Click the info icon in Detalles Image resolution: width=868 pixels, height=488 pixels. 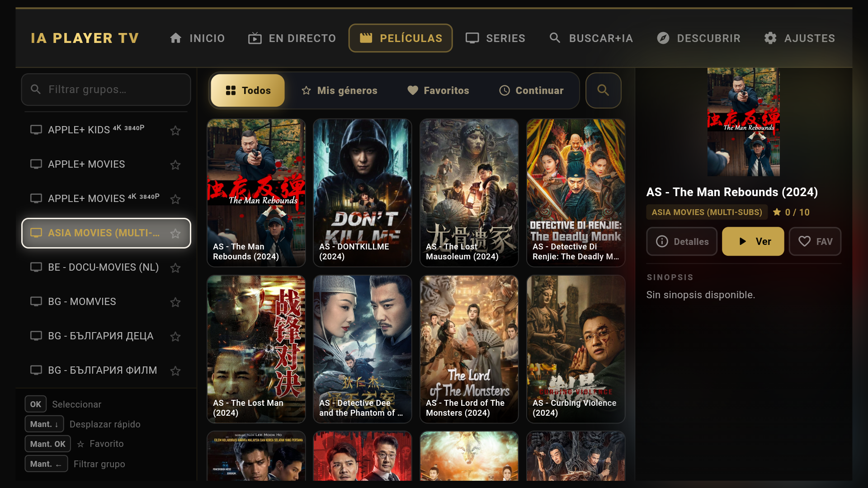(662, 242)
